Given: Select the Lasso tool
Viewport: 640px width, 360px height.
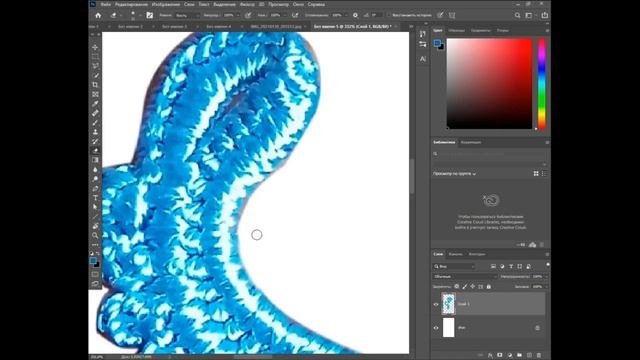Looking at the screenshot, I should point(95,66).
